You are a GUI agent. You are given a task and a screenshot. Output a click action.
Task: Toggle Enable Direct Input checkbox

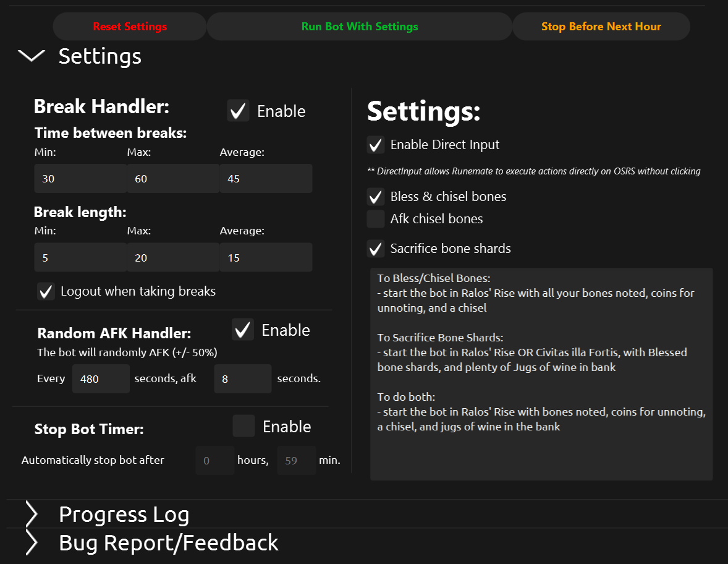click(376, 145)
